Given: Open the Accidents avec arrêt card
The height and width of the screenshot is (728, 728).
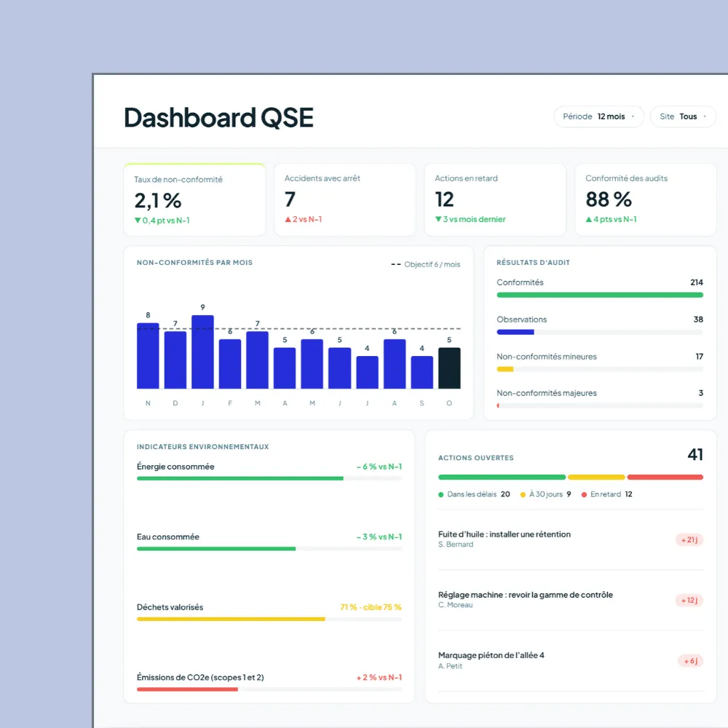Looking at the screenshot, I should pos(345,199).
